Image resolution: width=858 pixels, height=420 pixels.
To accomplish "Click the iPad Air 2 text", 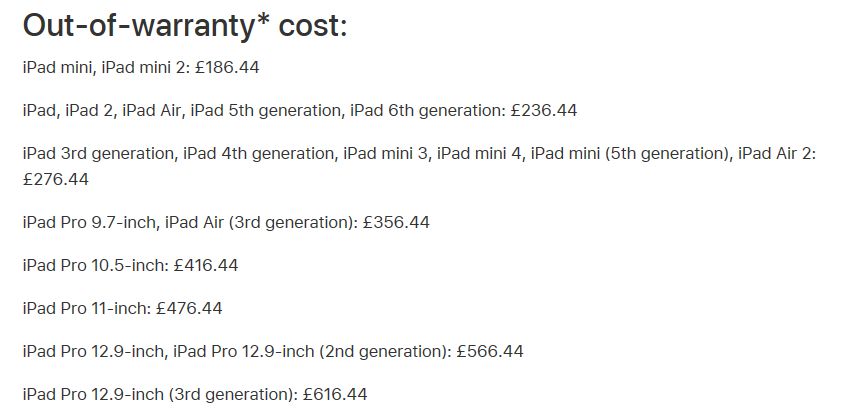I will [x=774, y=154].
